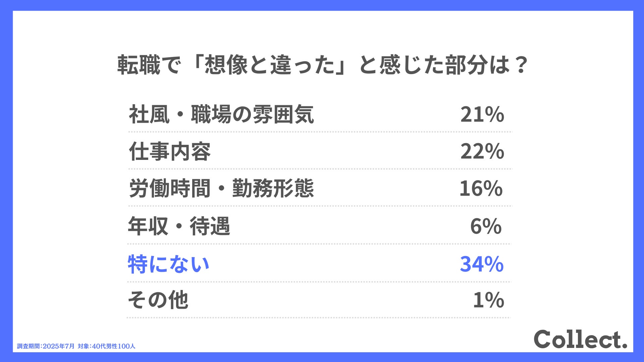This screenshot has height=362, width=644.
Task: Click the Collect. logo
Action: point(581,339)
